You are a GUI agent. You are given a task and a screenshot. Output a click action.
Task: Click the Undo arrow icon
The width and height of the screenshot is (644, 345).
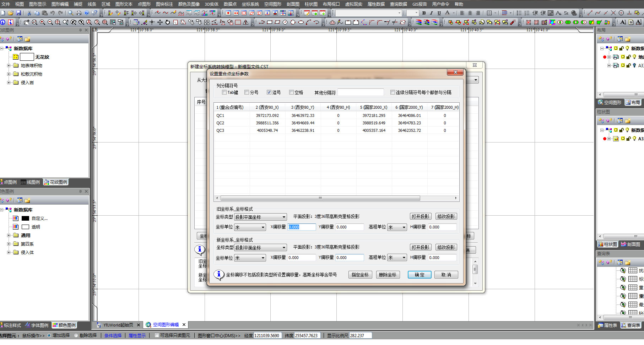[53, 13]
